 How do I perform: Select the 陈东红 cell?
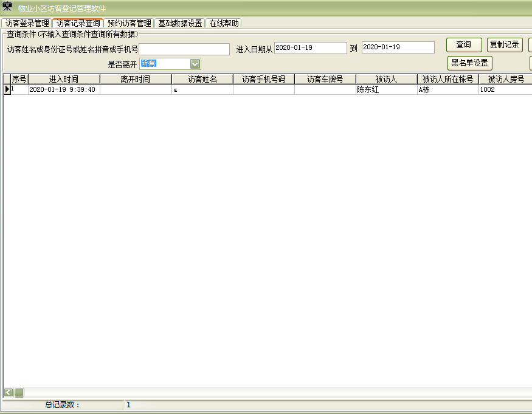pos(387,89)
